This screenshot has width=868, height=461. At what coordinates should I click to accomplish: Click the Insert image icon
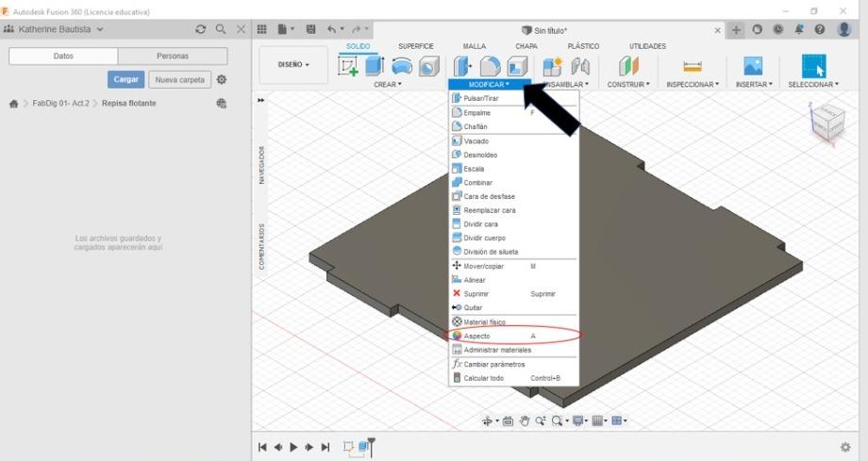coord(754,66)
